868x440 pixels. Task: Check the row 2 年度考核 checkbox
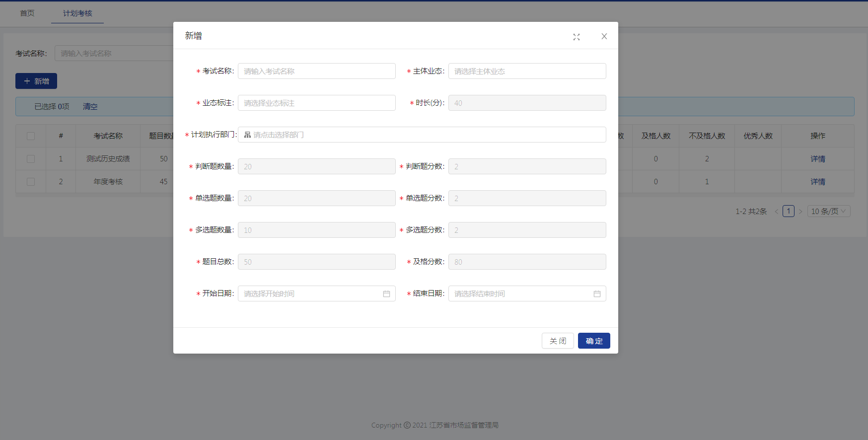pos(31,182)
